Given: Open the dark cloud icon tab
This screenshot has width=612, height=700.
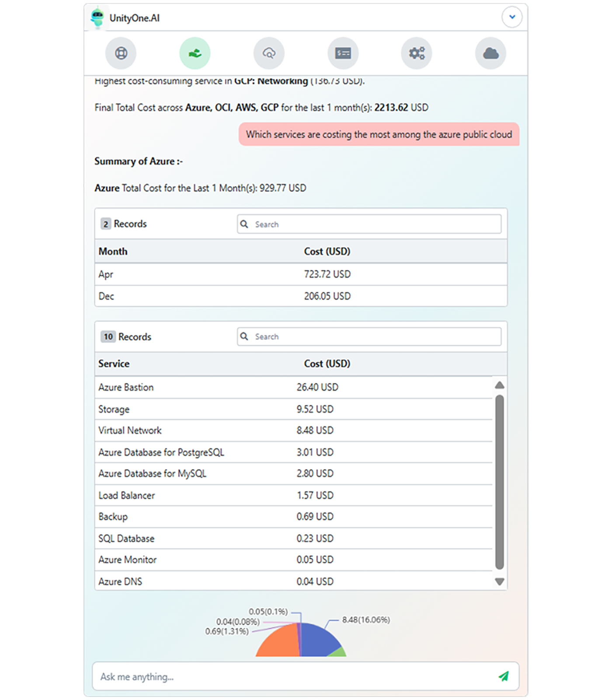Looking at the screenshot, I should click(x=490, y=53).
